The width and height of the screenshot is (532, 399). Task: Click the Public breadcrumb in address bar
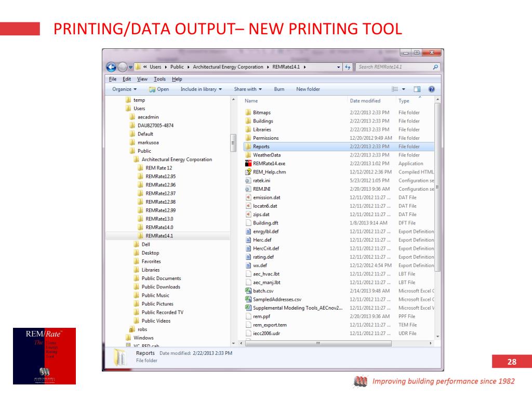(177, 67)
